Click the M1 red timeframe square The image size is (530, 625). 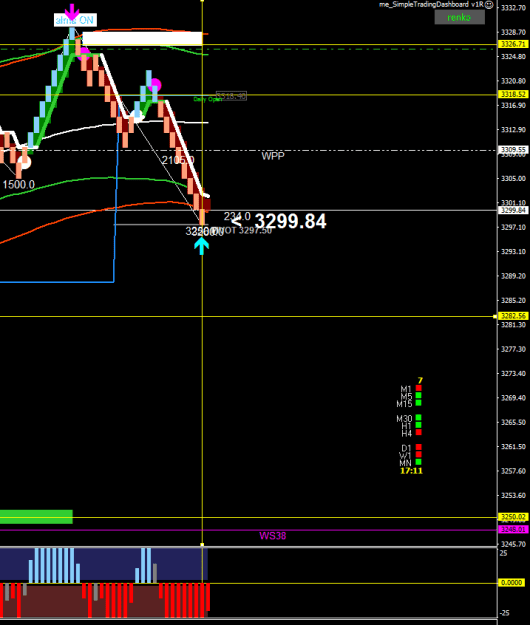pos(418,388)
